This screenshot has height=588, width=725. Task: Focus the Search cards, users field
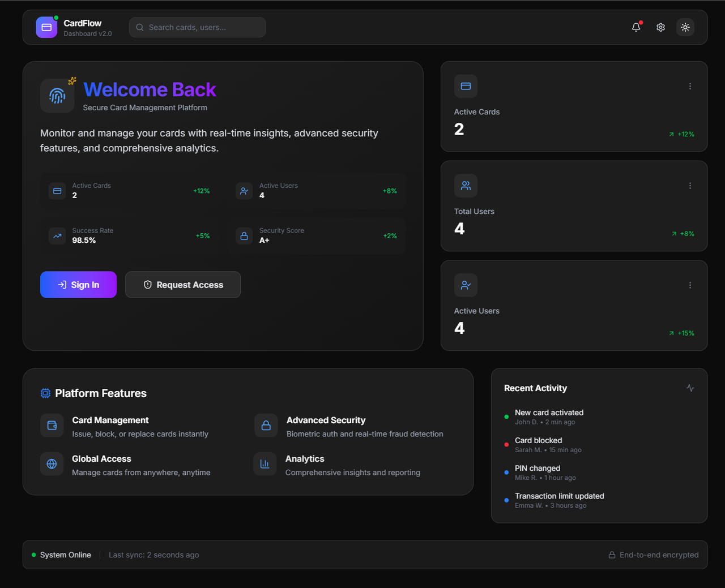point(198,27)
